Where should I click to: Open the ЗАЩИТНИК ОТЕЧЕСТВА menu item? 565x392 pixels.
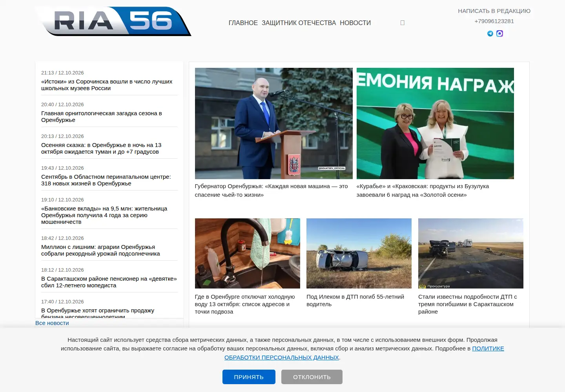(299, 23)
